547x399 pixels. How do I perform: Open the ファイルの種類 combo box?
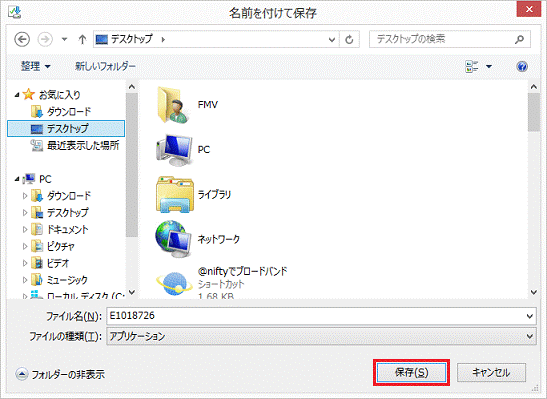coord(321,336)
